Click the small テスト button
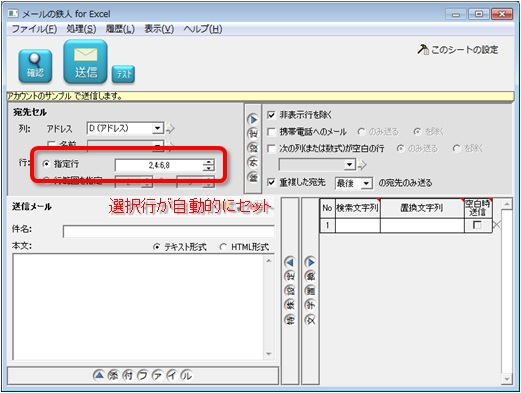The width and height of the screenshot is (521, 393). 123,74
